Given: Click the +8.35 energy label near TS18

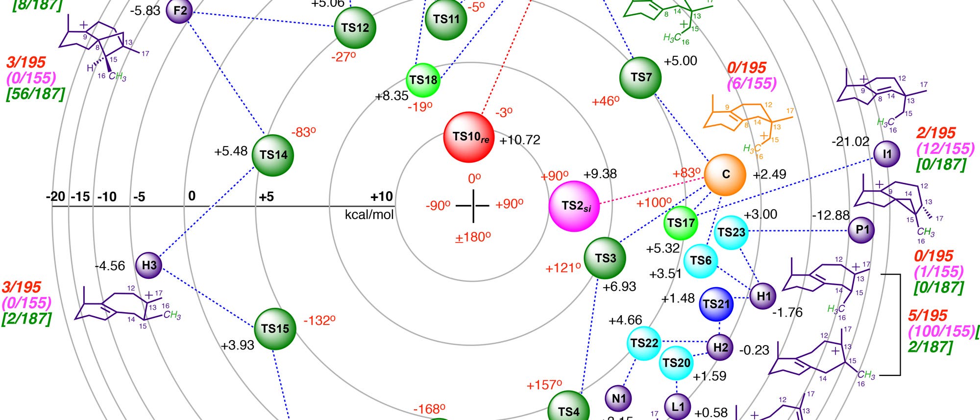Looking at the screenshot, I should [392, 96].
